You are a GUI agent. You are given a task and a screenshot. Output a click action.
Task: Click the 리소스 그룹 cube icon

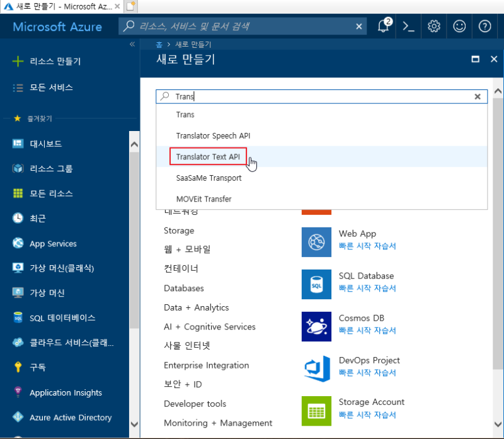point(18,168)
